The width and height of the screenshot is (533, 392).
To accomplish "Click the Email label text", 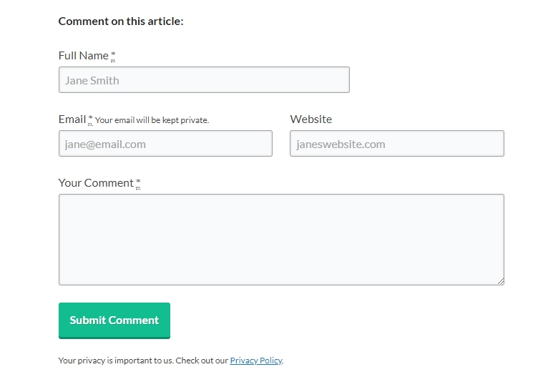I will [x=72, y=119].
